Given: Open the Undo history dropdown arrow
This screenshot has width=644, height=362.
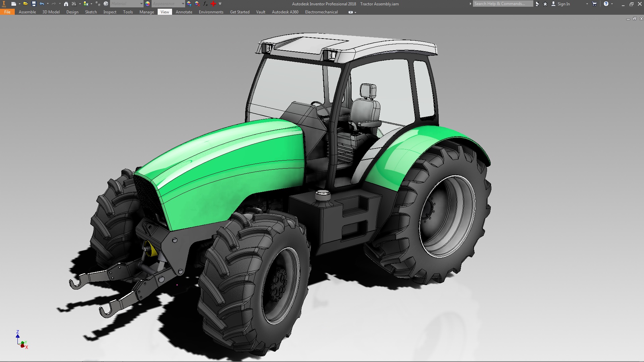Looking at the screenshot, I should pyautogui.click(x=48, y=4).
